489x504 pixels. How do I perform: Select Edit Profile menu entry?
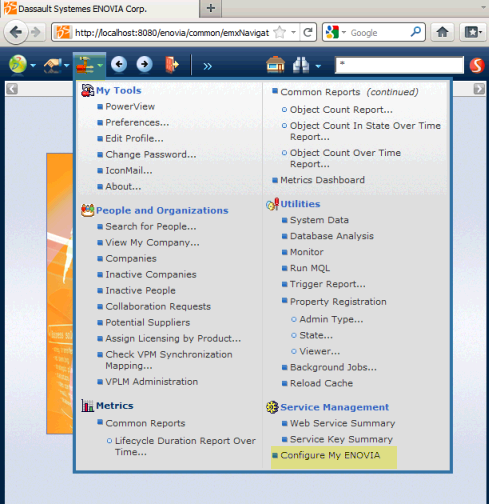pos(134,138)
